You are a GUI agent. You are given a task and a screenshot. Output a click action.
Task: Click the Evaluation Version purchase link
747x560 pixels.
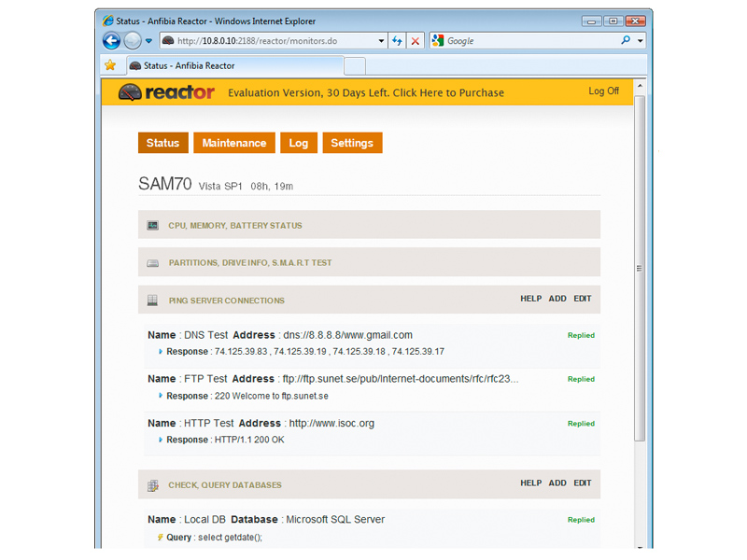(x=366, y=92)
